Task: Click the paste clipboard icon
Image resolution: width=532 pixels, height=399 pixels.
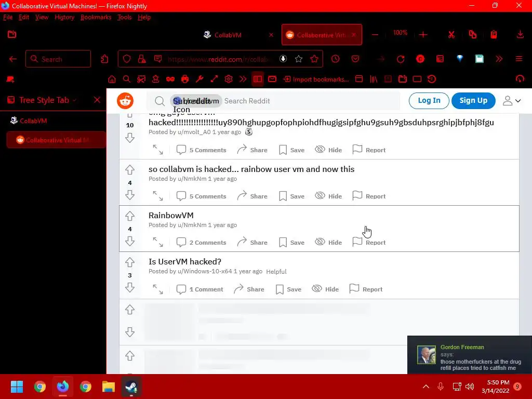Action: pyautogui.click(x=494, y=35)
